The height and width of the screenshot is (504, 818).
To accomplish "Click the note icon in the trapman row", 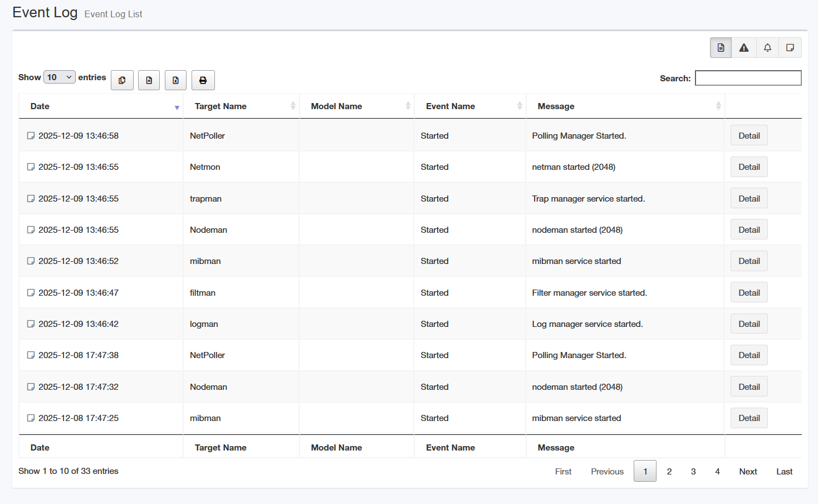I will [x=31, y=198].
